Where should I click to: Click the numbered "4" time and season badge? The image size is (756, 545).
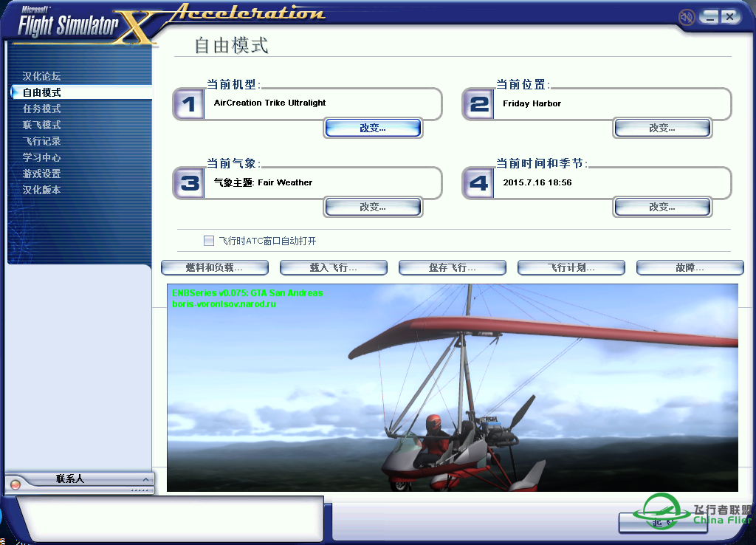coord(478,182)
